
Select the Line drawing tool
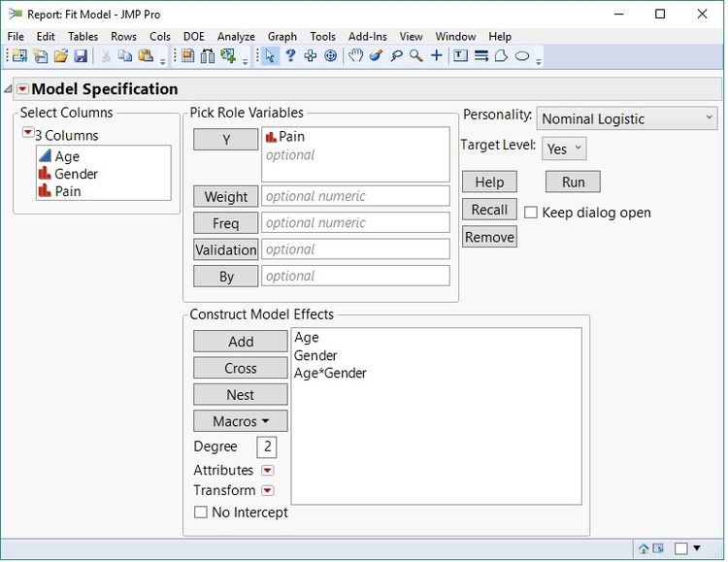click(x=481, y=56)
